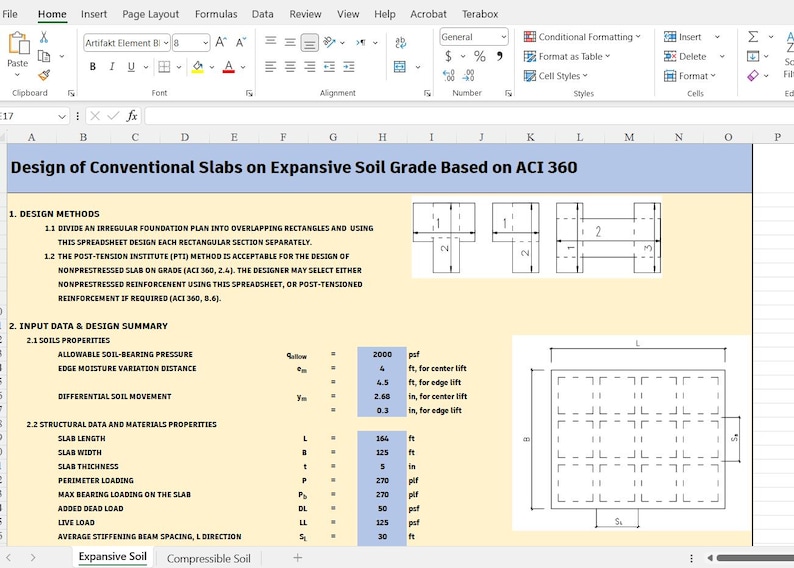Image resolution: width=794 pixels, height=568 pixels.
Task: Switch to the Insert tab
Action: click(x=94, y=14)
